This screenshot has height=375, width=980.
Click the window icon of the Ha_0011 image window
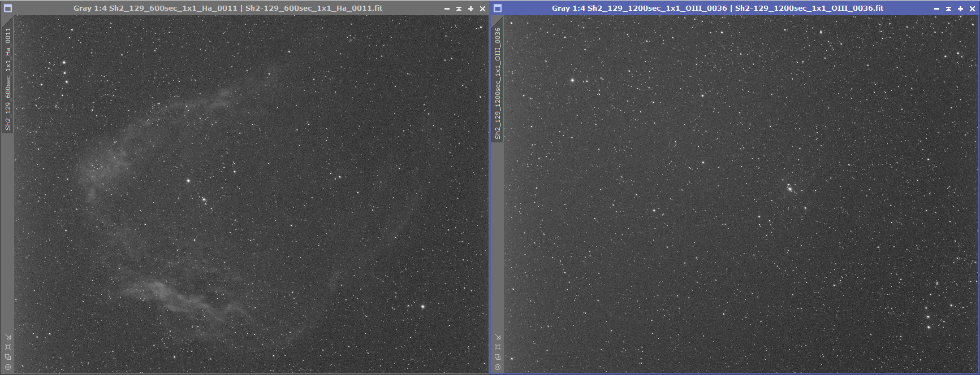8,8
